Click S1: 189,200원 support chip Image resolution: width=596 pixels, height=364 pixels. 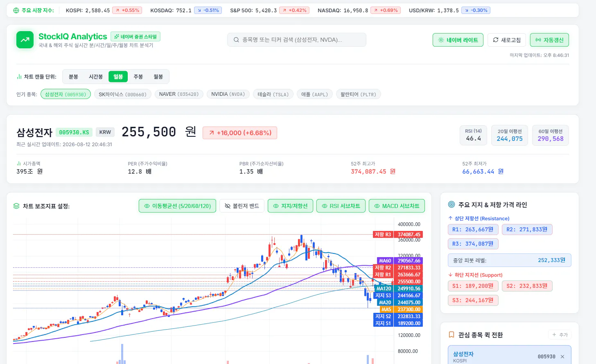point(473,286)
